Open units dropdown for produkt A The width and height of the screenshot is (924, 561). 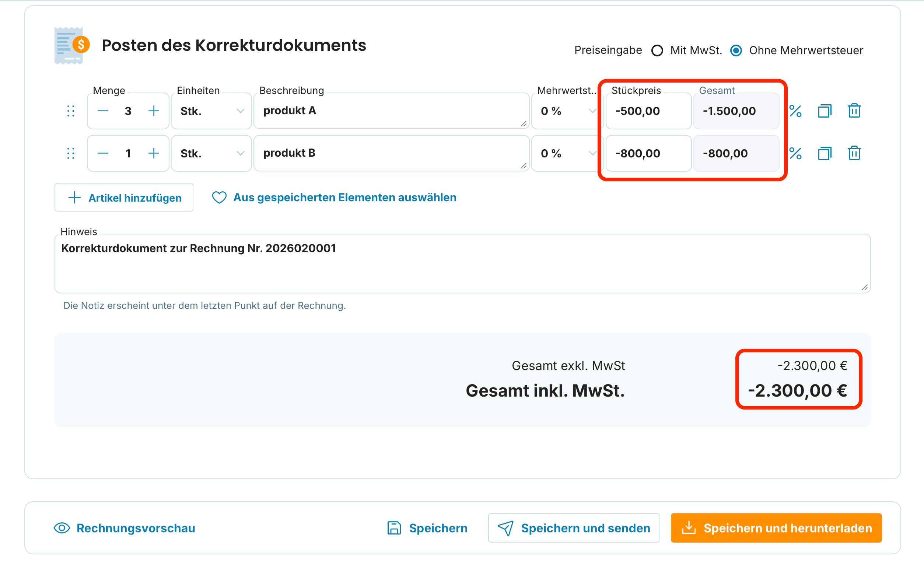211,111
